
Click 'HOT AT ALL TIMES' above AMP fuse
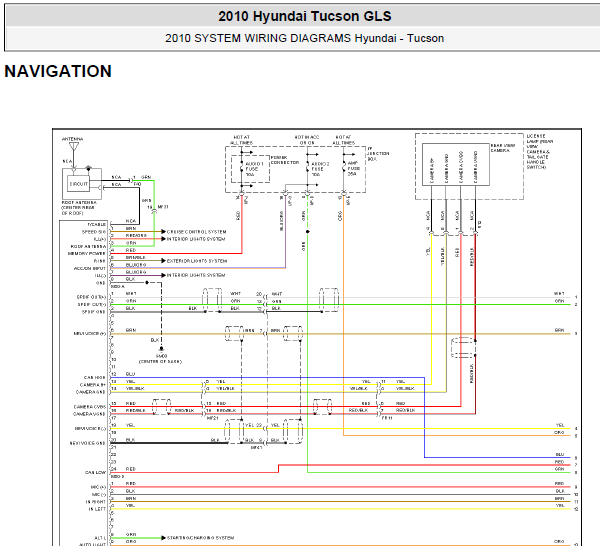pyautogui.click(x=343, y=140)
